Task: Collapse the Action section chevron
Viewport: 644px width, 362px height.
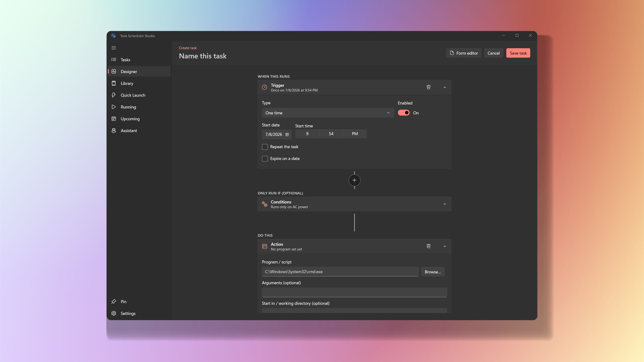Action: (x=445, y=246)
